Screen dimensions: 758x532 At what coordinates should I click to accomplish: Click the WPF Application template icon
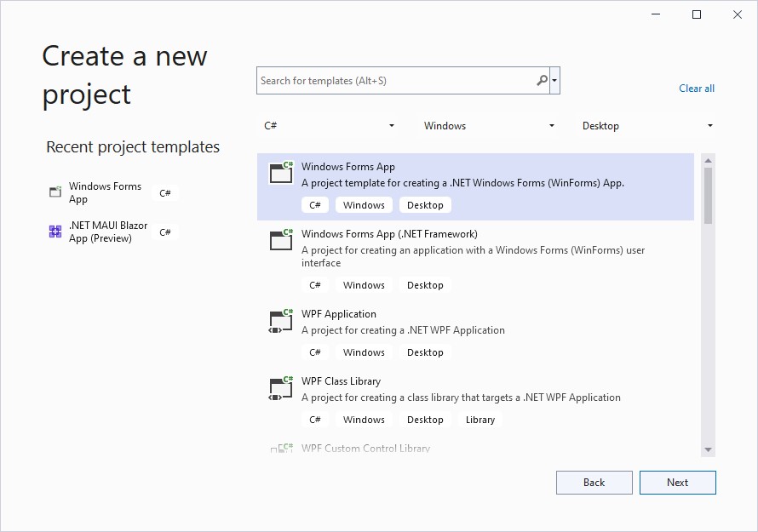click(281, 320)
